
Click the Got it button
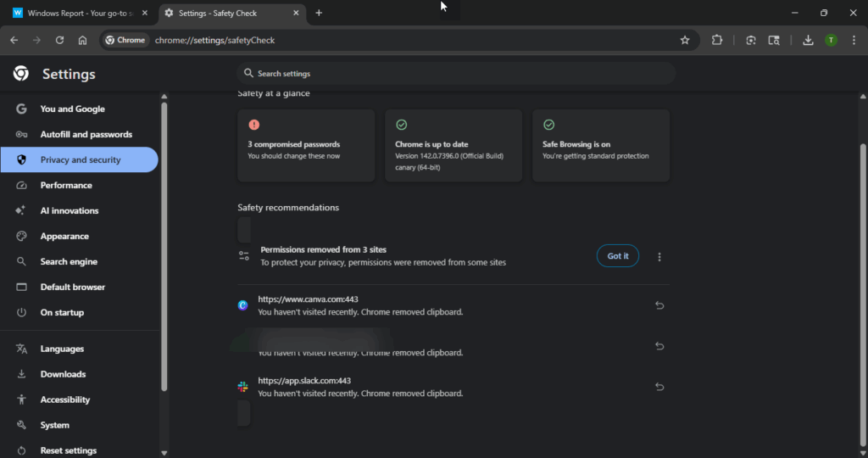pyautogui.click(x=618, y=256)
